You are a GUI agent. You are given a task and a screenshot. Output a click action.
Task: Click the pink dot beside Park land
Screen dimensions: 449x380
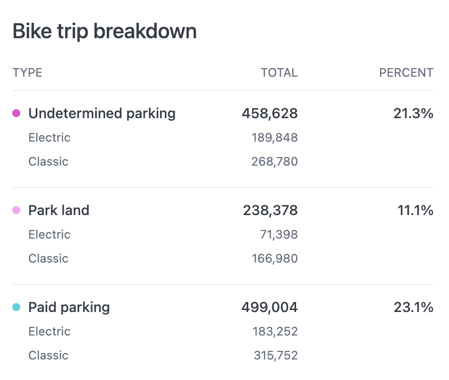point(16,210)
